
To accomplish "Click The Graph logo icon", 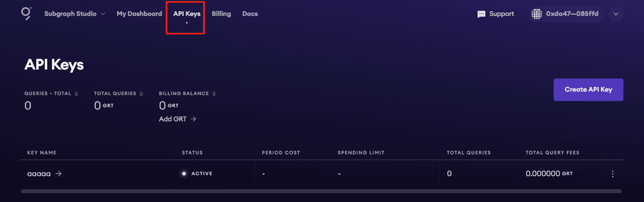I will pos(26,14).
